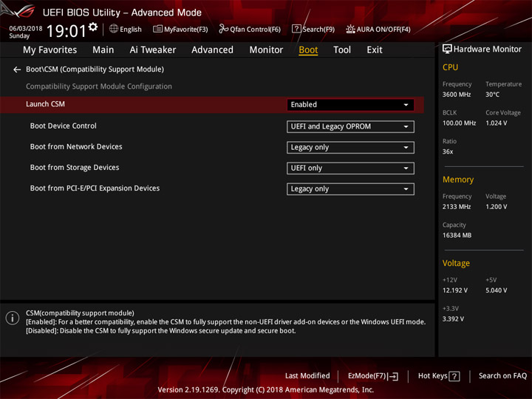Click Search on FAQ
This screenshot has height=399, width=532.
click(502, 376)
